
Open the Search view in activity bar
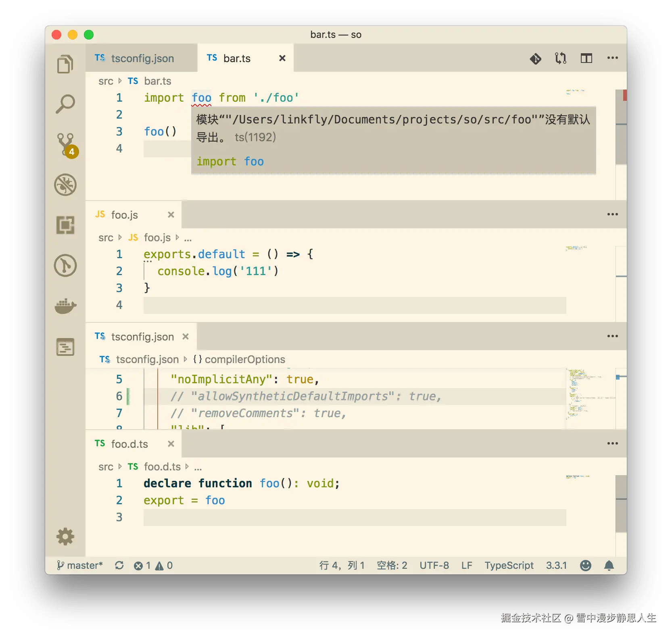(x=65, y=104)
